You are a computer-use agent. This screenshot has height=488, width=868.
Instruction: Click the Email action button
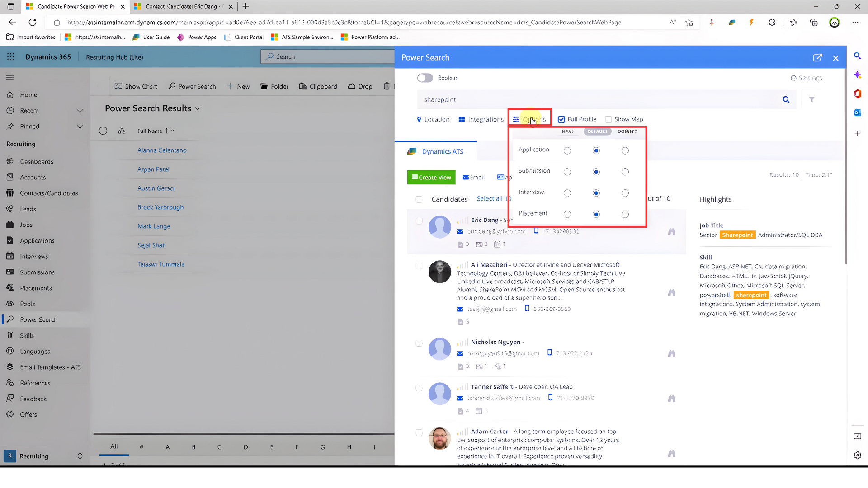pyautogui.click(x=474, y=177)
